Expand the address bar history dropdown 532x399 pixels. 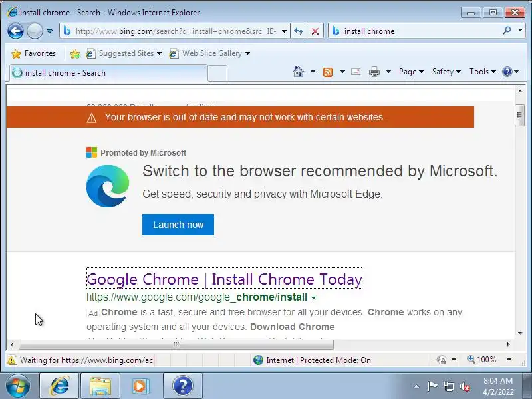point(285,31)
